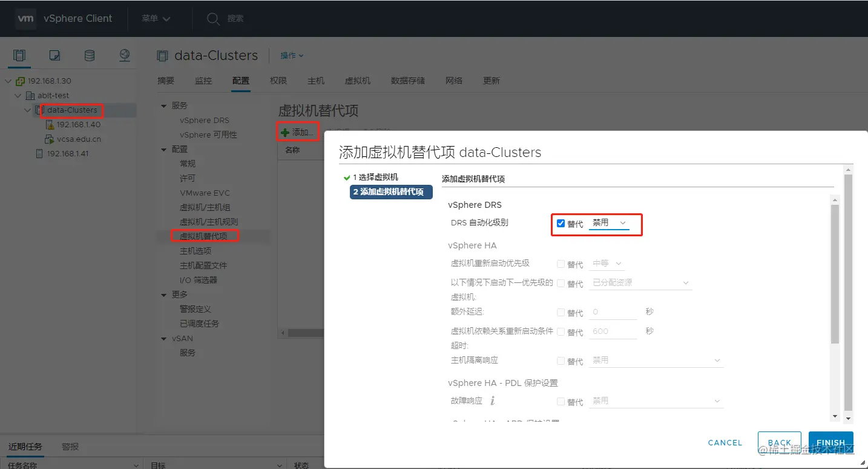Image resolution: width=868 pixels, height=469 pixels.
Task: Open 主机配置文件 settings item
Action: pos(203,266)
